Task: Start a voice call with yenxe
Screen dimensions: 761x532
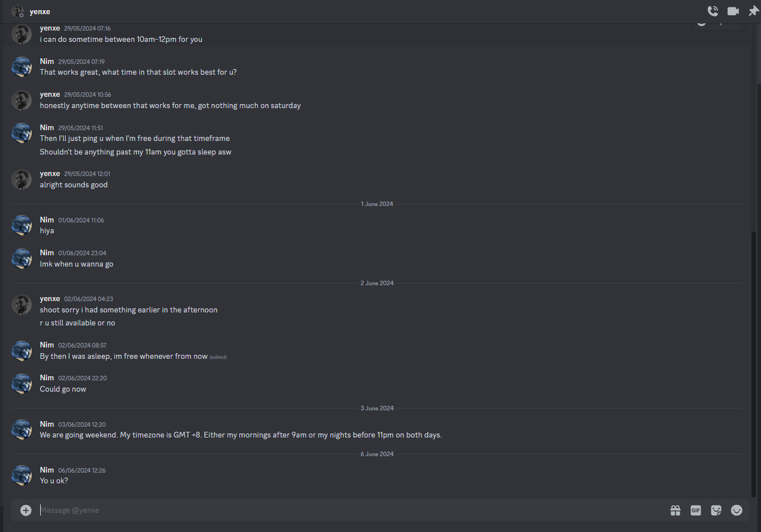Action: [713, 11]
